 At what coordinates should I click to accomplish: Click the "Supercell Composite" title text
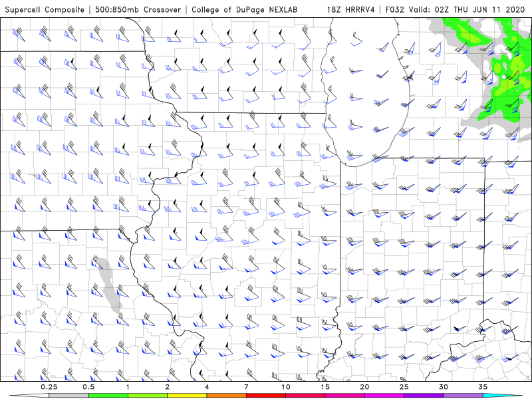[x=45, y=9]
